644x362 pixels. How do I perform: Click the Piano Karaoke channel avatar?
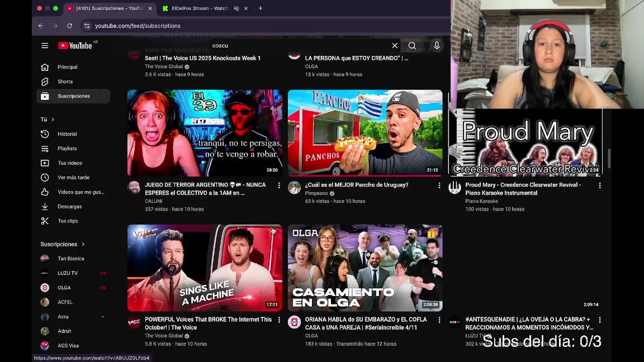point(455,188)
